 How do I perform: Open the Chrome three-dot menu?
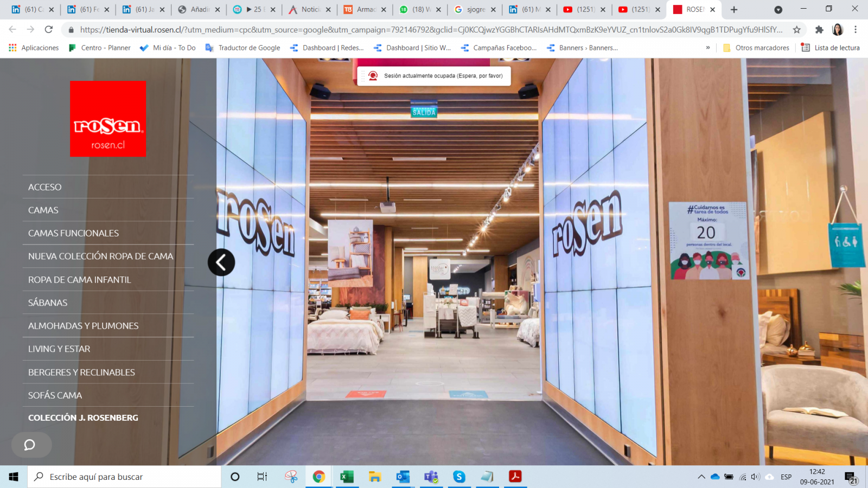coord(856,30)
